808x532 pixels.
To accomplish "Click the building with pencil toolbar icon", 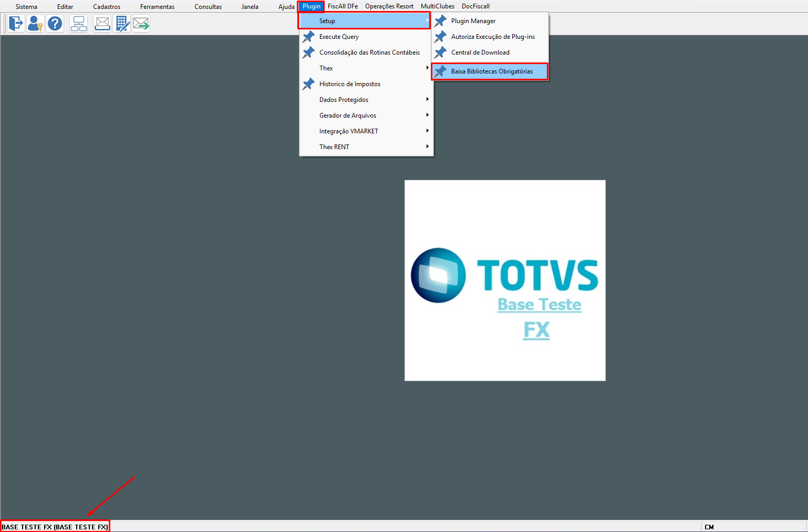I will (x=122, y=24).
